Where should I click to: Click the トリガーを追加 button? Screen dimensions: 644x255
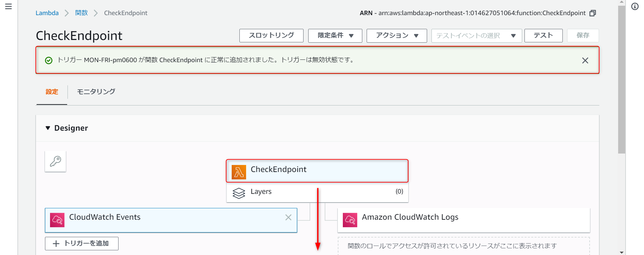click(82, 244)
